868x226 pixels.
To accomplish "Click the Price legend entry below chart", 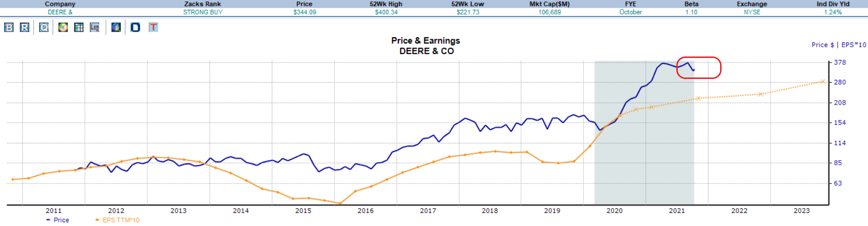I will [58, 220].
